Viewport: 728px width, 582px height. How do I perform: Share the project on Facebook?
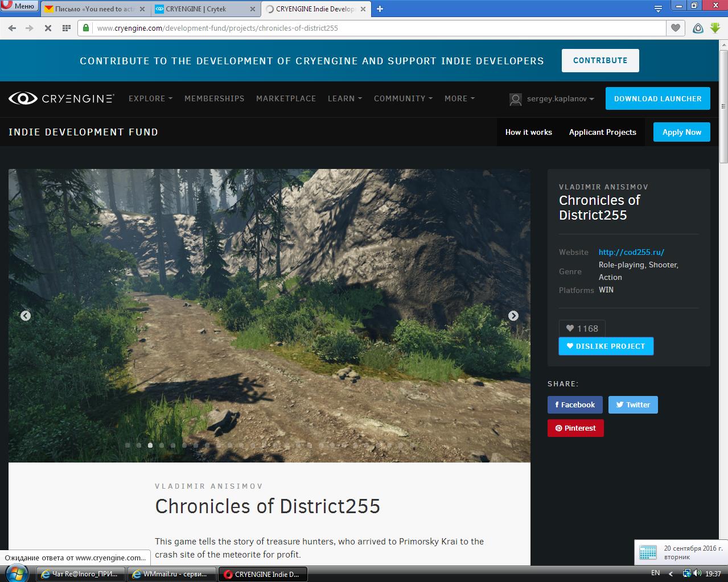click(575, 404)
